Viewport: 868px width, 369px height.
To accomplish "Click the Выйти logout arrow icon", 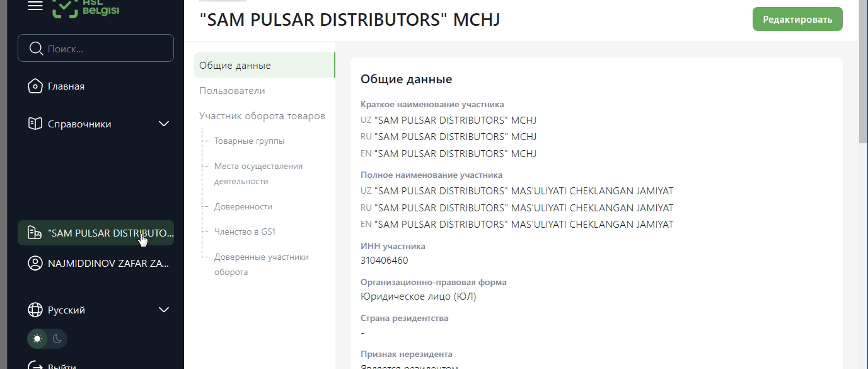I will pyautogui.click(x=35, y=365).
